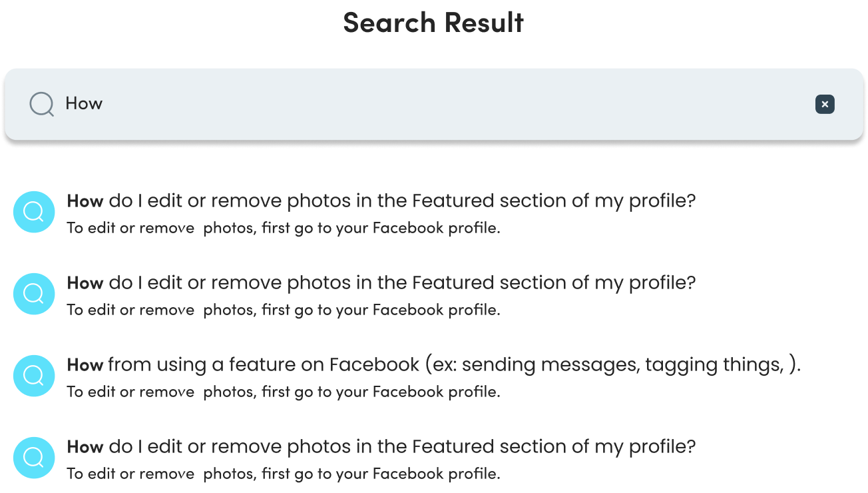Image resolution: width=868 pixels, height=493 pixels.
Task: Focus the search field containing "How"
Action: pos(434,105)
